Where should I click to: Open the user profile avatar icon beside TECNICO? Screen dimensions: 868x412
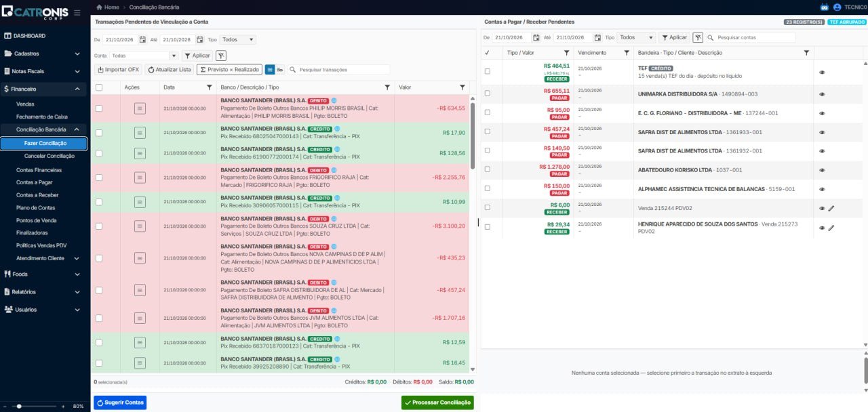pyautogui.click(x=837, y=7)
